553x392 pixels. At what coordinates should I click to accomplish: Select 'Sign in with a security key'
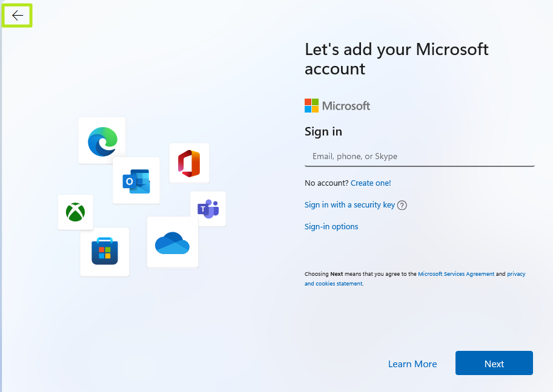349,205
